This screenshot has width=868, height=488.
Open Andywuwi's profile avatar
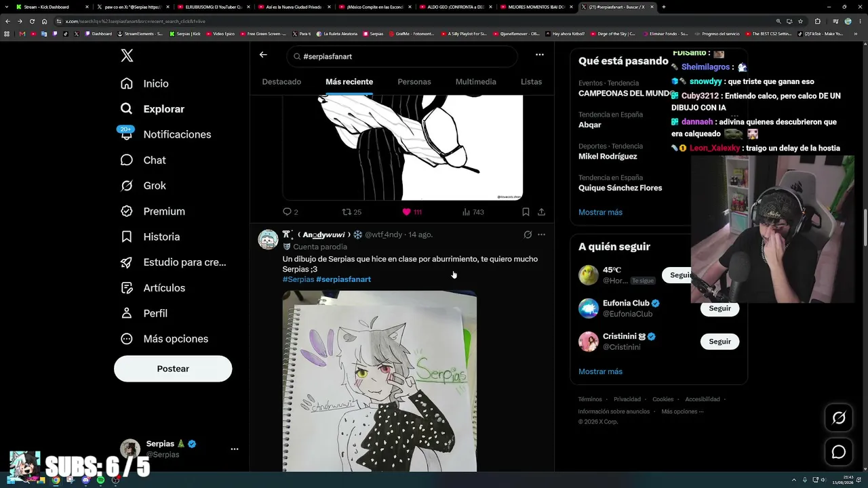[269, 240]
